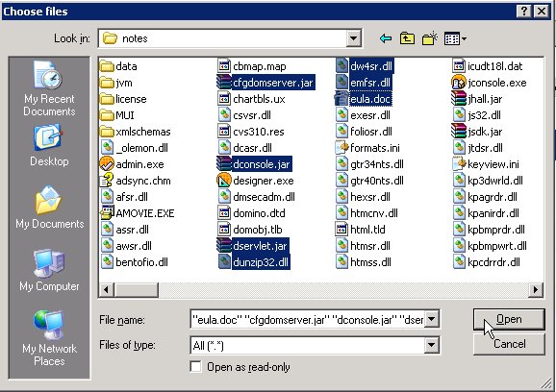Viewport: 556px width, 392px height.
Task: Click into the File name text field
Action: tap(308, 320)
